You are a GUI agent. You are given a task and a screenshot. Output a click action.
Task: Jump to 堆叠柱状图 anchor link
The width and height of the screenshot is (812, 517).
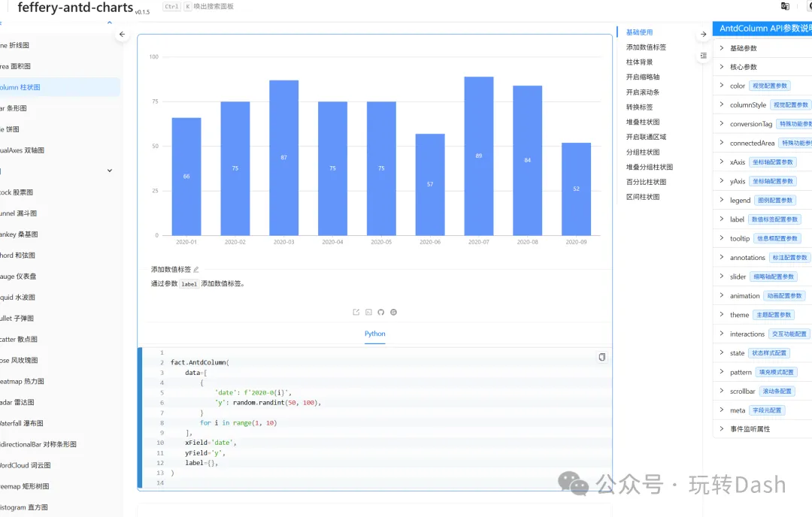[x=643, y=122]
